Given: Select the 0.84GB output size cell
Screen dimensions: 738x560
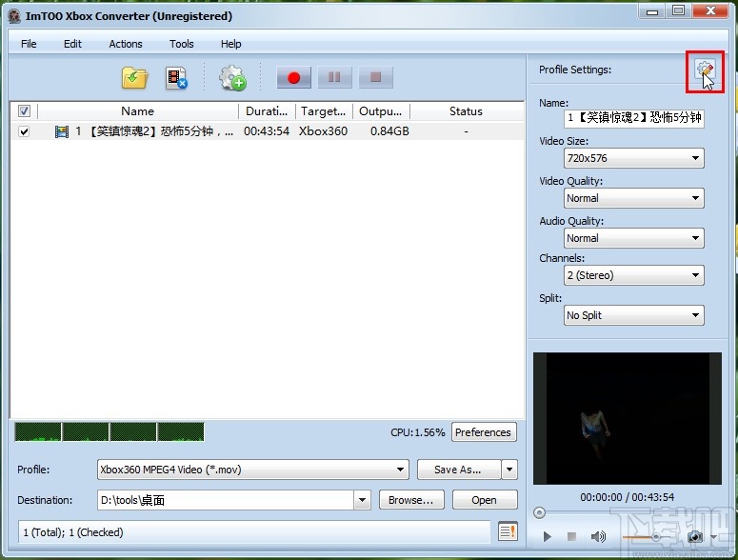Looking at the screenshot, I should (389, 131).
